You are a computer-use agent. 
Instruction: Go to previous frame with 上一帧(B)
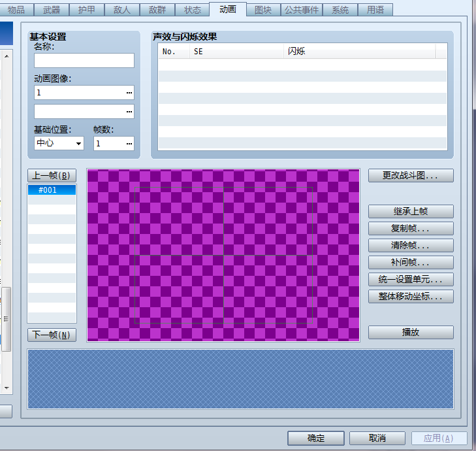[52, 175]
